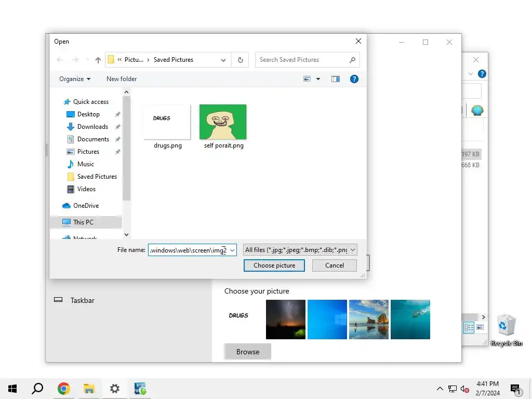
Task: Open the notification center icon
Action: (516, 390)
